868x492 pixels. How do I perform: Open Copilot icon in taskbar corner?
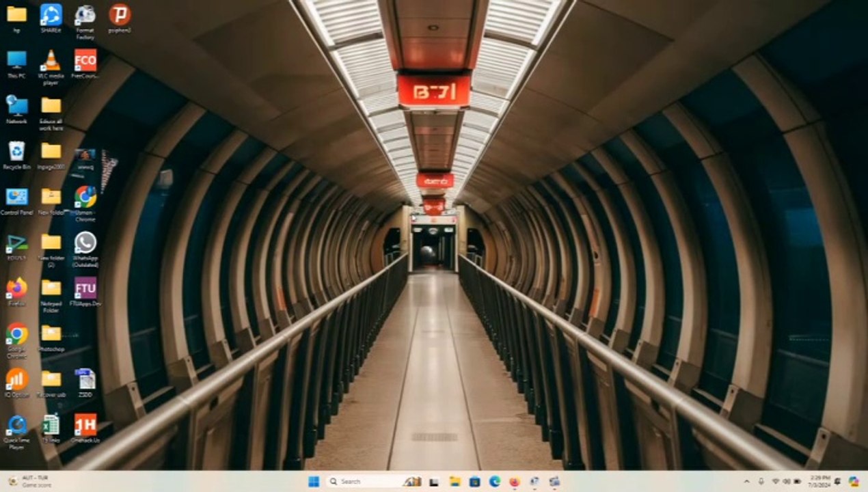click(854, 481)
